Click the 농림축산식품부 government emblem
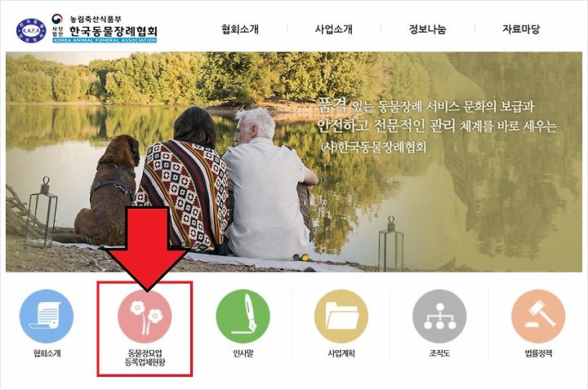Viewport: 588px width, 390px height. tap(57, 20)
